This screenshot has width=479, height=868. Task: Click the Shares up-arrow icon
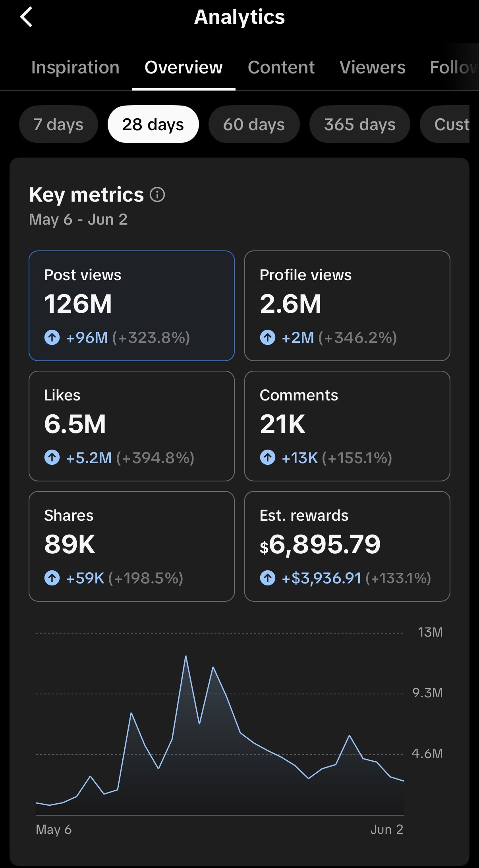52,578
